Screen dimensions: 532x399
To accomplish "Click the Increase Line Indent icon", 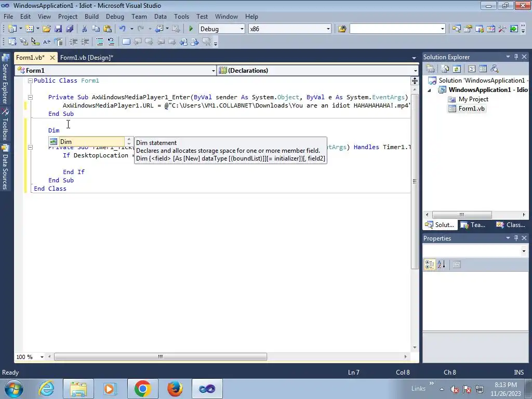I will [x=85, y=42].
